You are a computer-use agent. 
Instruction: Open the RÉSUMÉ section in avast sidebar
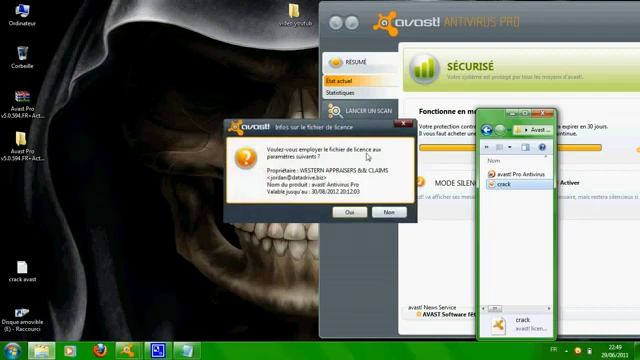coord(360,62)
